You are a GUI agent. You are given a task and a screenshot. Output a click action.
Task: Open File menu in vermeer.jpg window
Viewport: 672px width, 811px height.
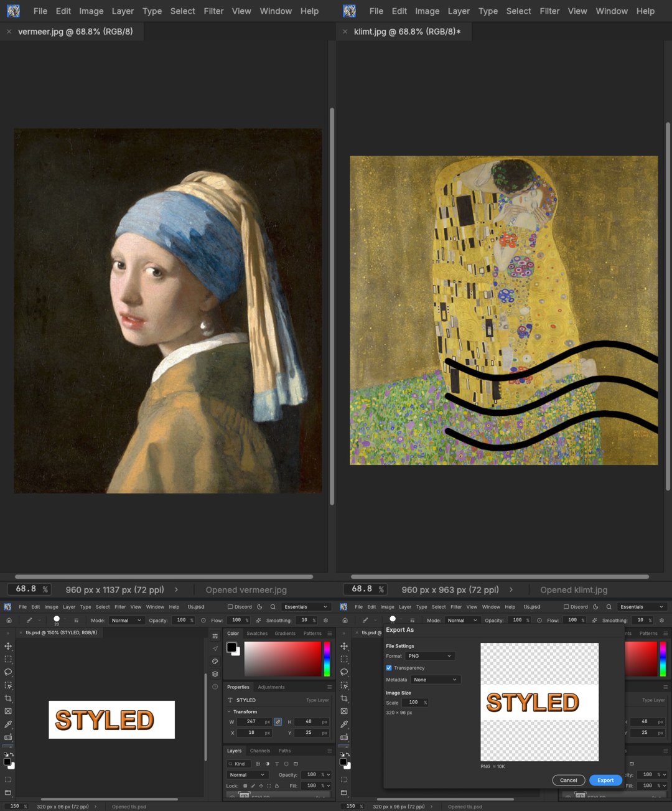coord(40,11)
